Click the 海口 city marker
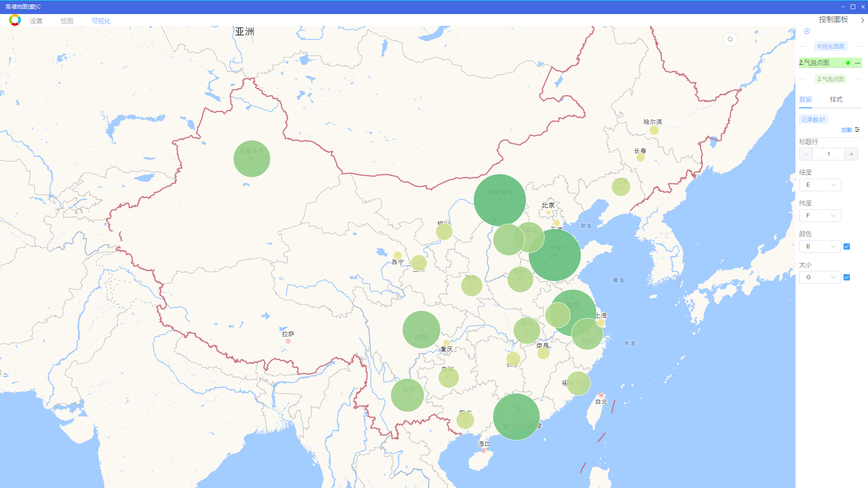Image resolution: width=868 pixels, height=488 pixels. 484,451
